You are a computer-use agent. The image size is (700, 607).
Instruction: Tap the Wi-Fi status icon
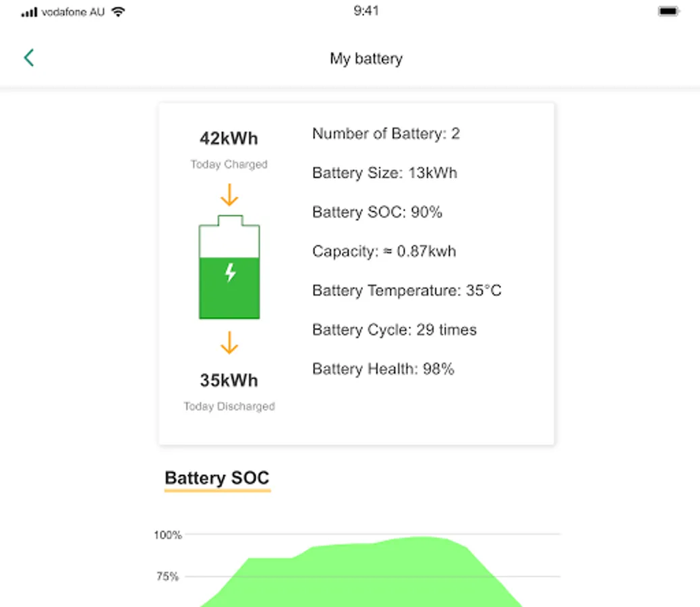[119, 12]
